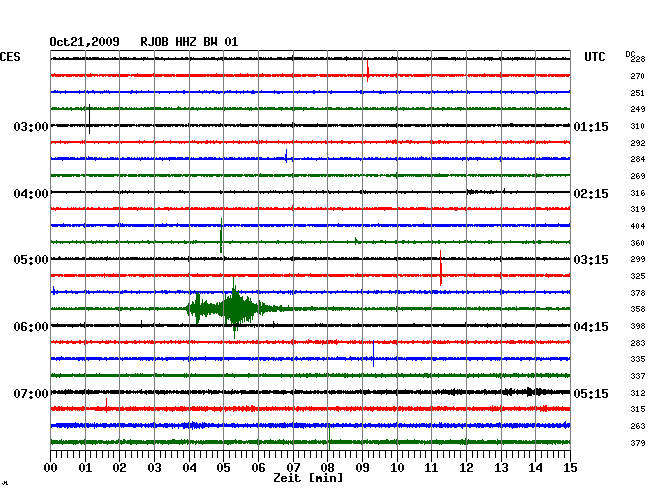The width and height of the screenshot is (650, 494).
Task: Select DC offset value 312
Action: tap(638, 393)
